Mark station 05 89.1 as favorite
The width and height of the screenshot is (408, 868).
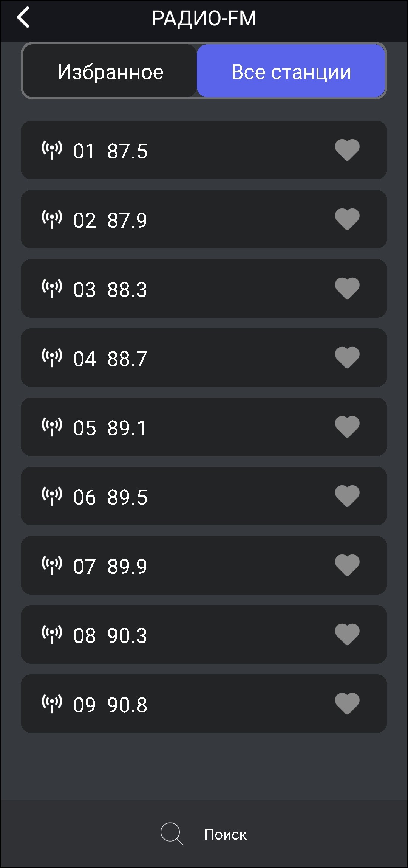click(x=347, y=427)
